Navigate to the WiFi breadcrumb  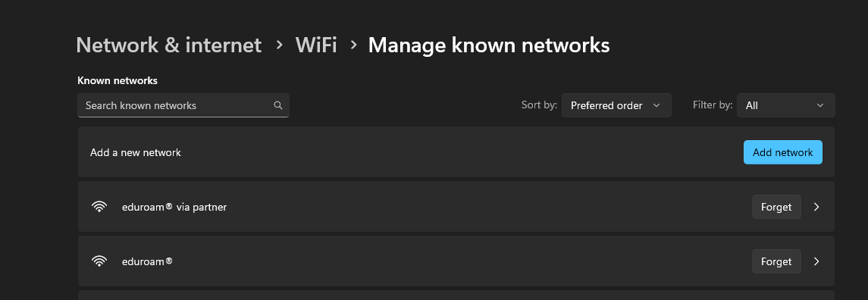tap(316, 45)
